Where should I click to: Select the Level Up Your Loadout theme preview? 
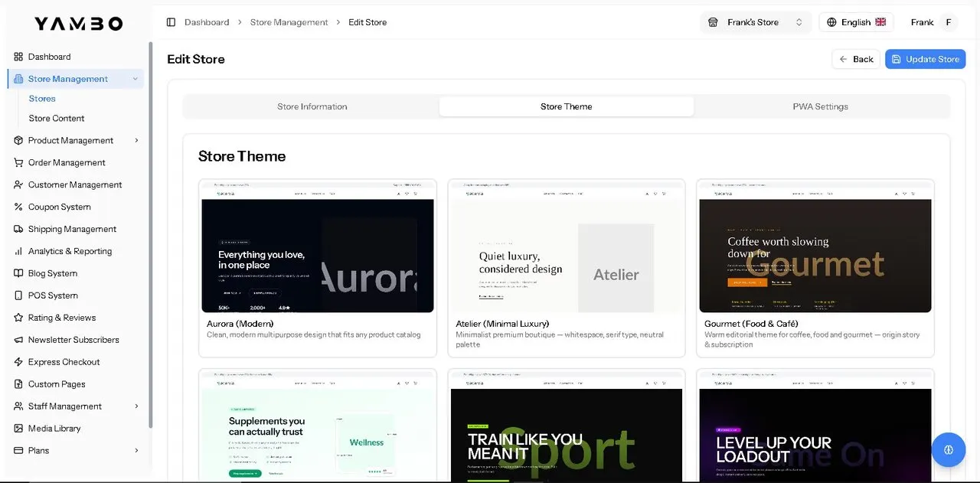pyautogui.click(x=815, y=427)
